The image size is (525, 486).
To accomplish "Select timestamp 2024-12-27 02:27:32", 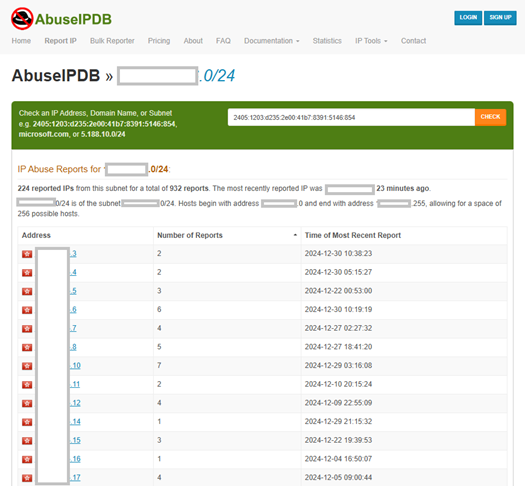I will tap(338, 328).
